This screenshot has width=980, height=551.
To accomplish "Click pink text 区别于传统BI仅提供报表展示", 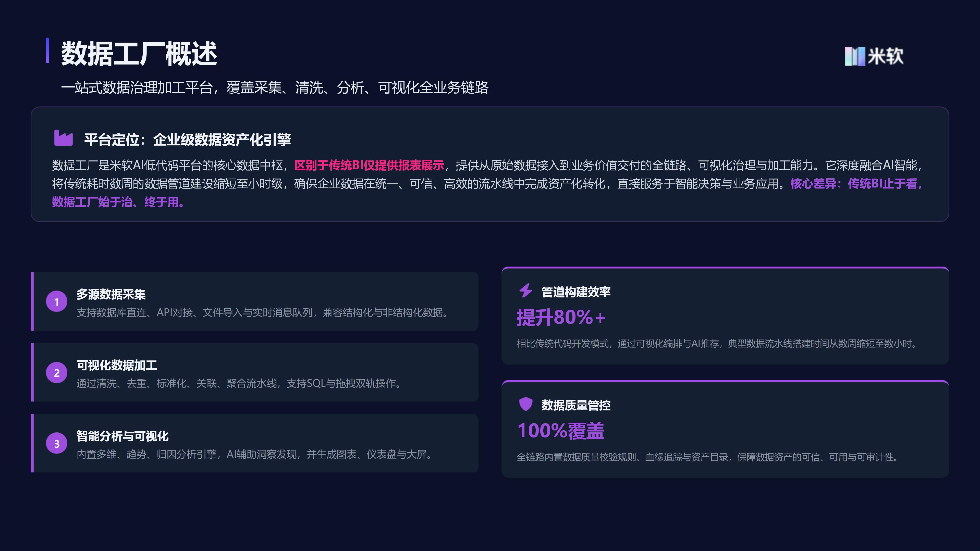I will click(x=369, y=165).
